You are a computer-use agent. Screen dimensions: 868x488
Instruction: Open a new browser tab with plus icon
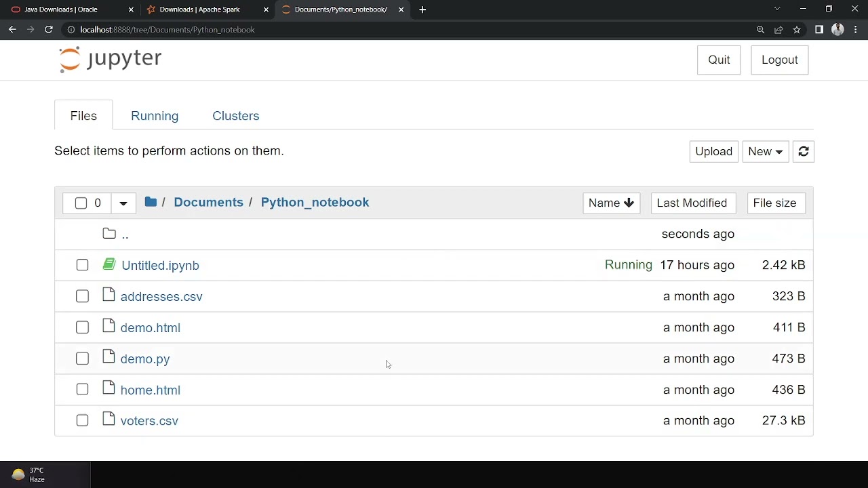click(x=422, y=9)
